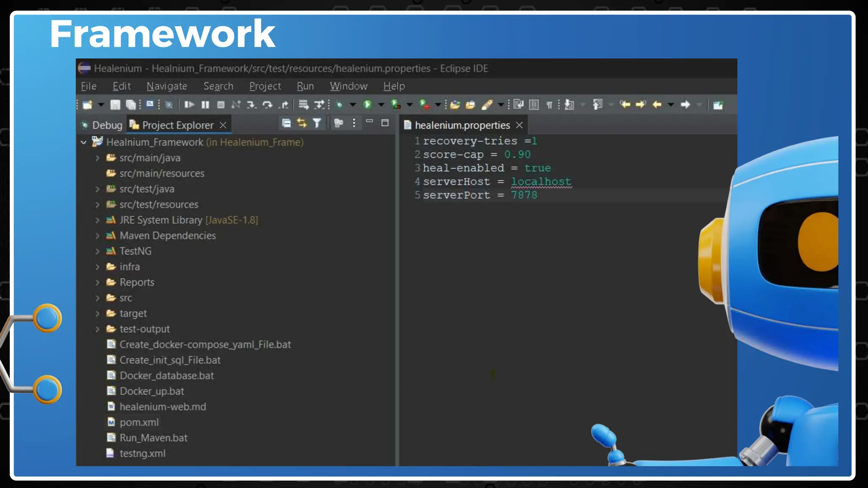The width and height of the screenshot is (868, 488).
Task: Select the Docker_up.bat file
Action: [x=145, y=391]
